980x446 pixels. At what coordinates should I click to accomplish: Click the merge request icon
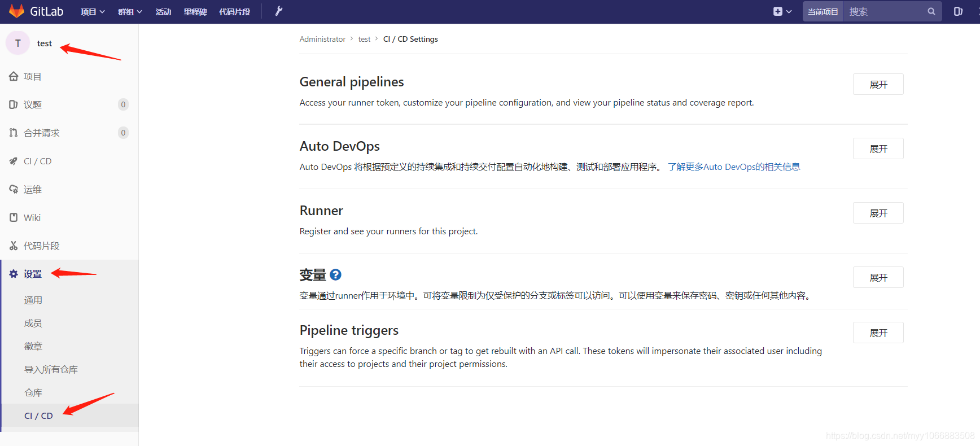point(14,133)
